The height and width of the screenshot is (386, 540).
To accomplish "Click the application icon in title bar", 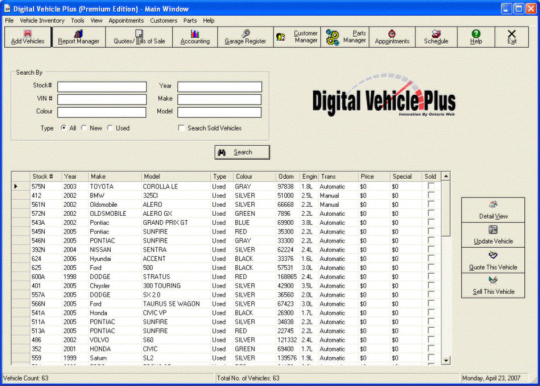I will click(x=7, y=9).
